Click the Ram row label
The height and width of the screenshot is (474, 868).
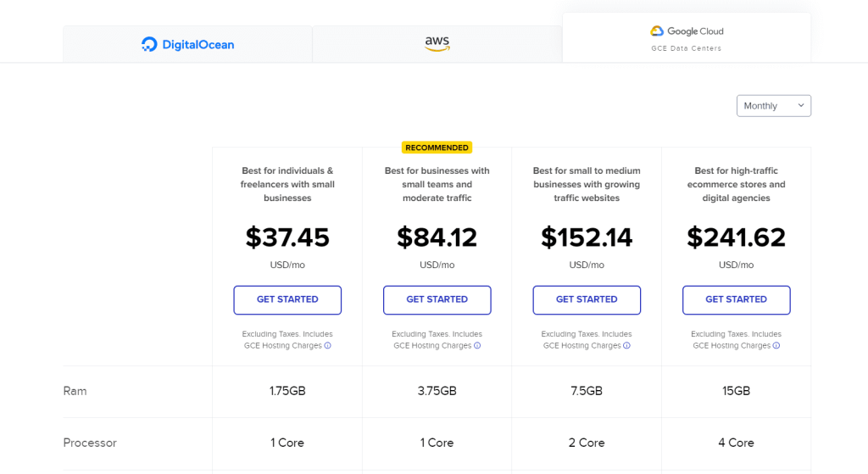click(x=75, y=391)
